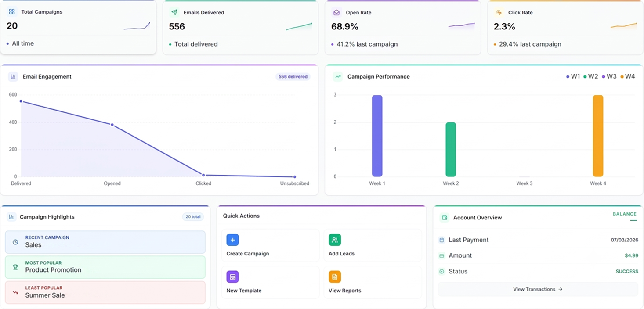Screen dimensions: 644x309
Task: Click the Emails Delivered paper plane icon
Action: [174, 12]
